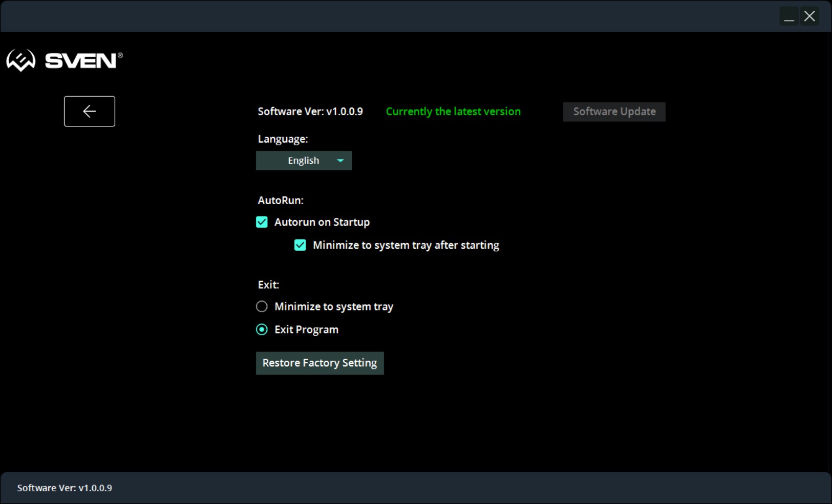Click the Language section label

283,139
